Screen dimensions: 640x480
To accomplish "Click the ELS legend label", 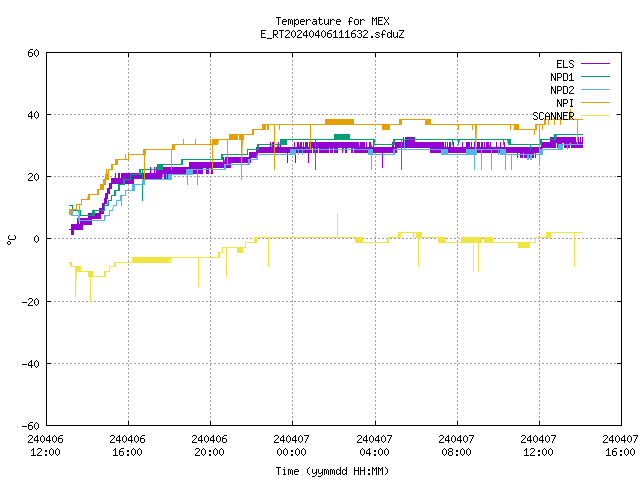I will tap(565, 64).
